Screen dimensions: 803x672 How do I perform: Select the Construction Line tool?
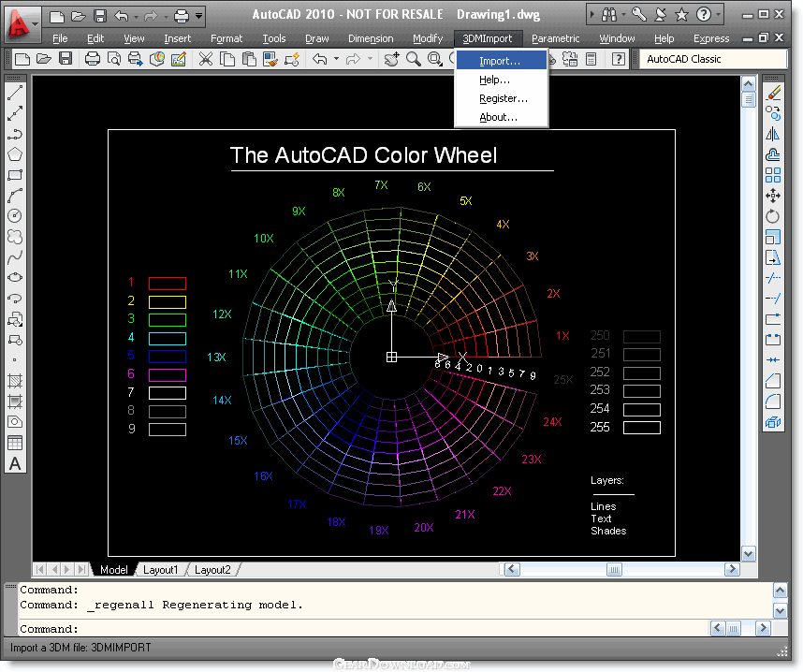tap(15, 113)
